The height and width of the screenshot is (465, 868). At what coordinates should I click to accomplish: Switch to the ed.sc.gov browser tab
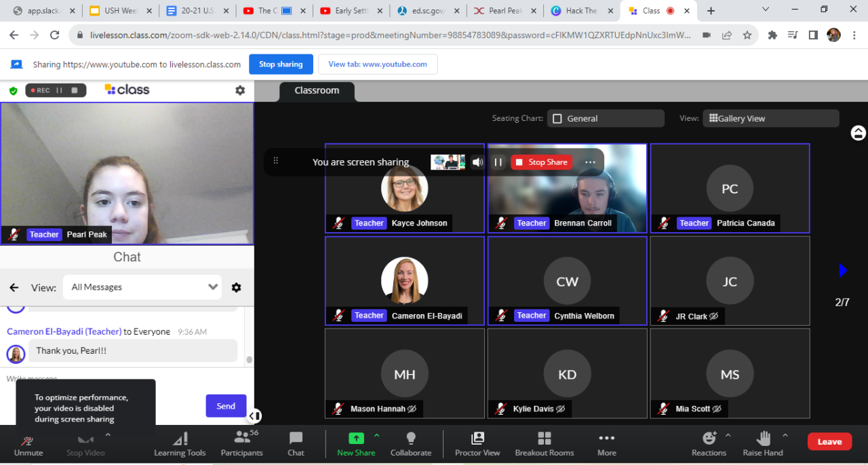coord(429,11)
